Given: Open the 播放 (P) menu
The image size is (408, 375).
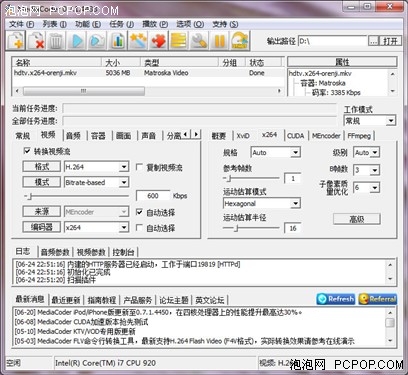Looking at the screenshot, I should (155, 24).
